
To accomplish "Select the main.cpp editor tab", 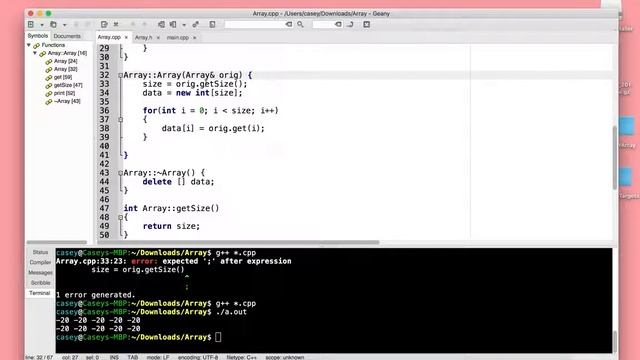I will (178, 37).
